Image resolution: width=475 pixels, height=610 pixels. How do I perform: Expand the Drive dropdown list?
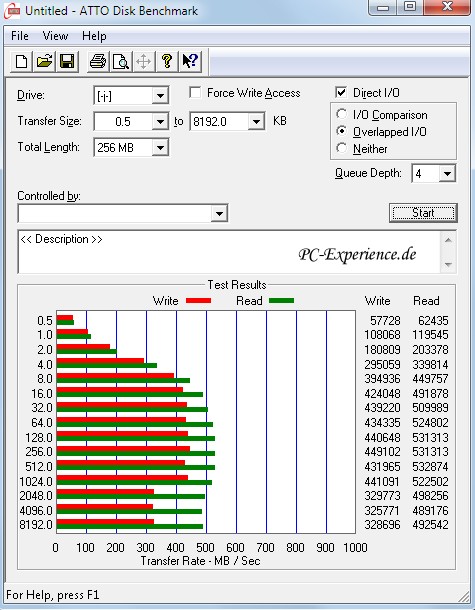[x=160, y=96]
